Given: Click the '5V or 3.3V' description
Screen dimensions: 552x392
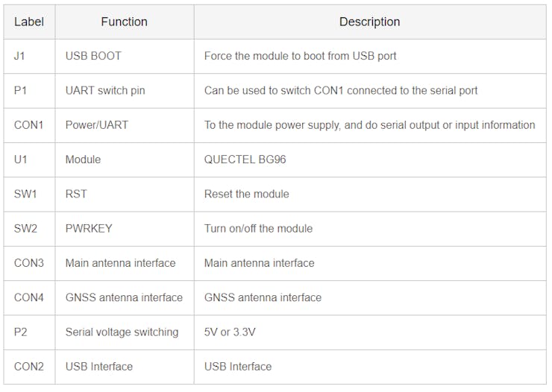Looking at the screenshot, I should (230, 332).
